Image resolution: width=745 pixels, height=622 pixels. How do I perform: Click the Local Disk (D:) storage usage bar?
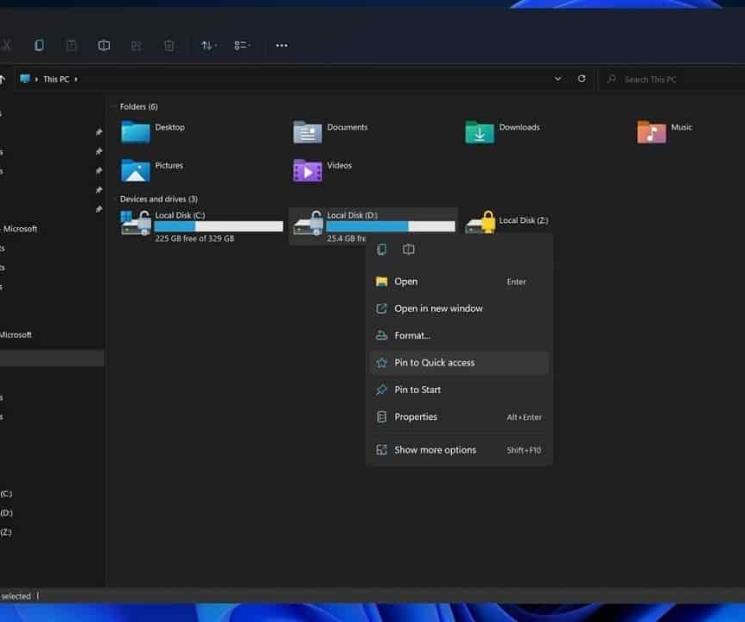(x=391, y=227)
